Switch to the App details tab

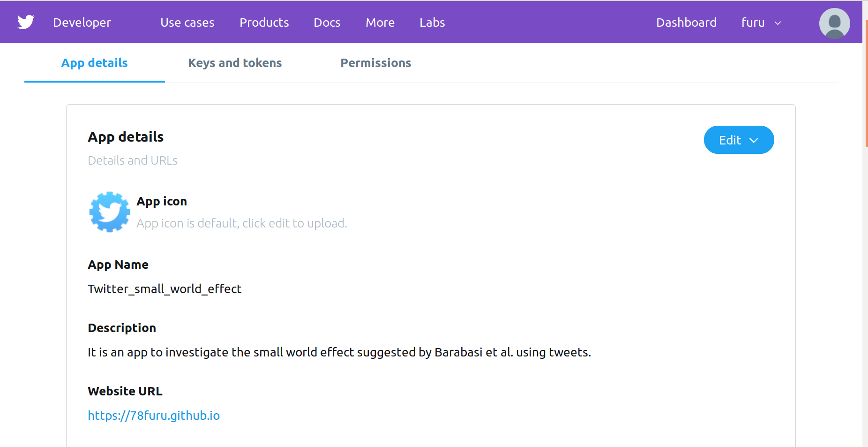(x=95, y=63)
